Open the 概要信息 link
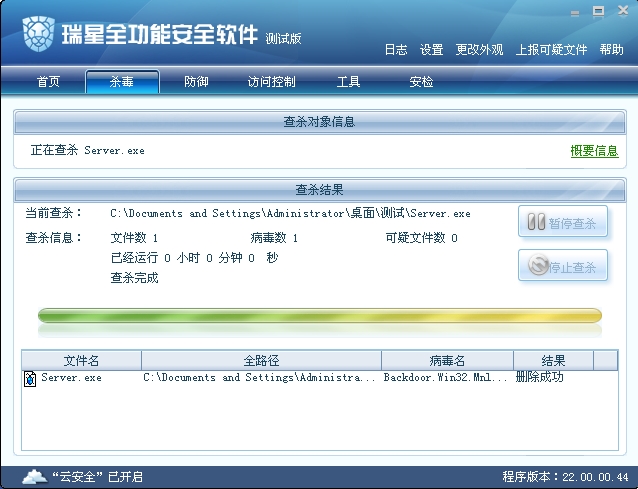Viewport: 638px width, 489px height. (594, 151)
